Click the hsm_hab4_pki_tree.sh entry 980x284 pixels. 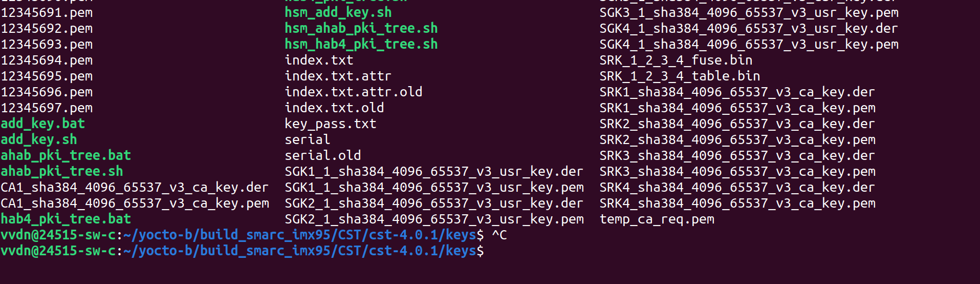(361, 44)
